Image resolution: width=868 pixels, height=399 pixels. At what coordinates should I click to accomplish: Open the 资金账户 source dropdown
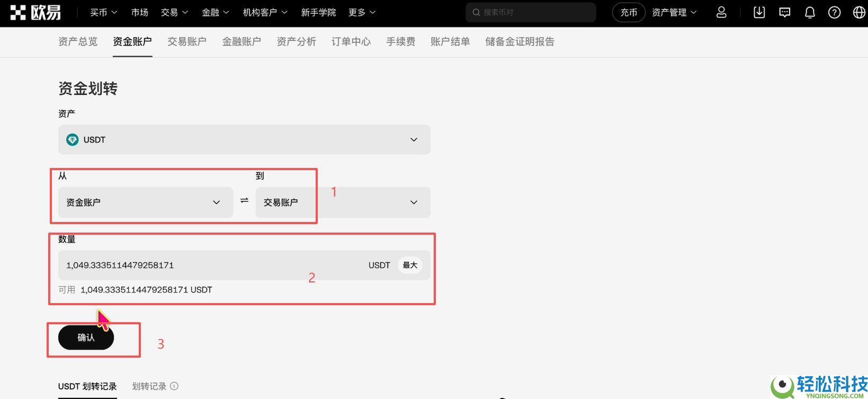tap(146, 202)
